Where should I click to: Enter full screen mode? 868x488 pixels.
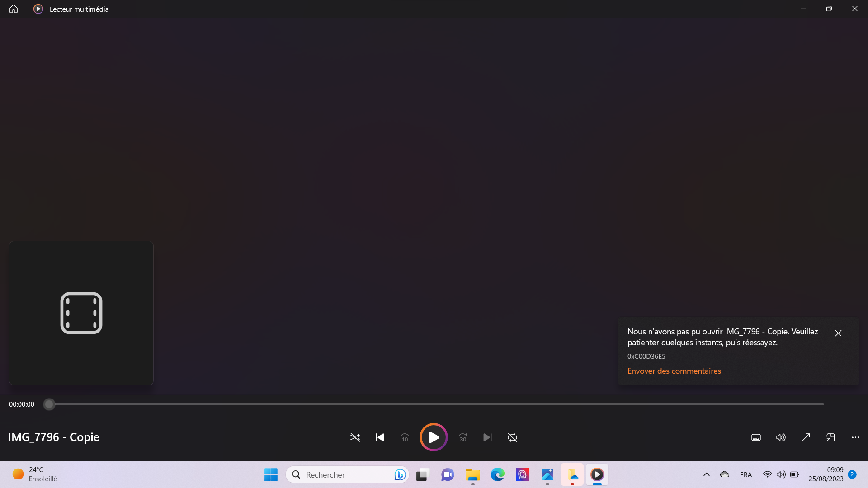pos(806,437)
